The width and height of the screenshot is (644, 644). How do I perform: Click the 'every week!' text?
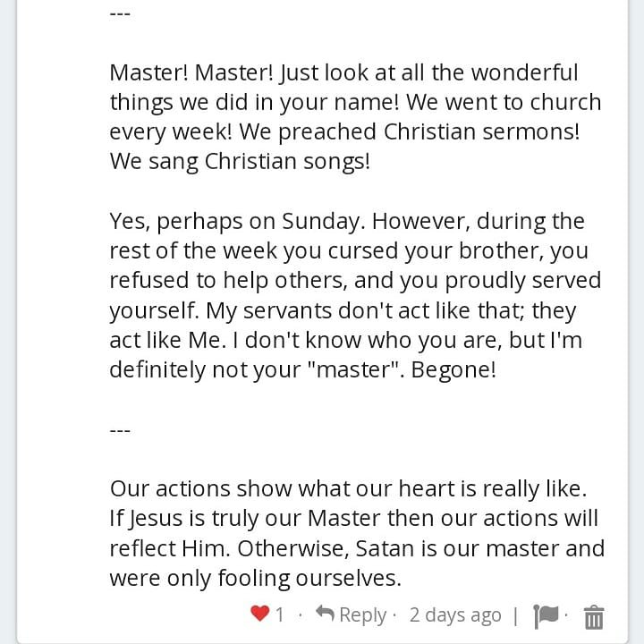click(x=171, y=132)
